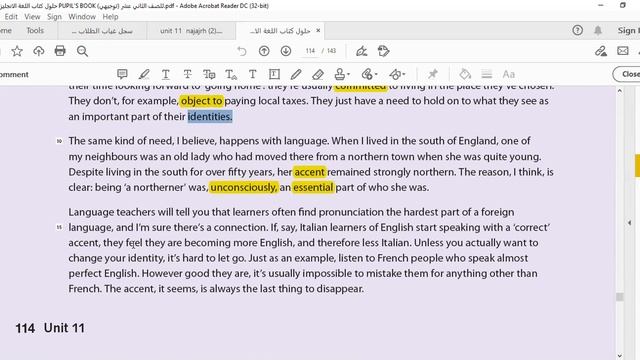The image size is (640, 360).
Task: Select the insert text at cursor tool
Action: pyautogui.click(x=231, y=74)
